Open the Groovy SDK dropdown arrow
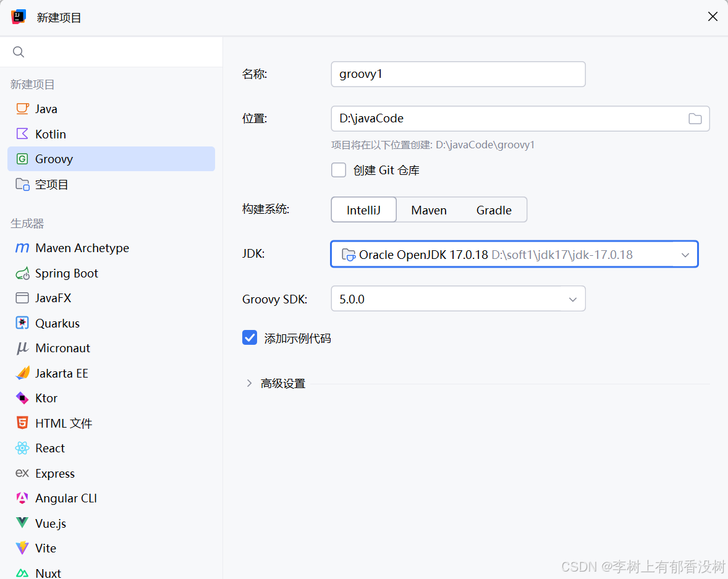This screenshot has height=579, width=728. click(x=572, y=300)
